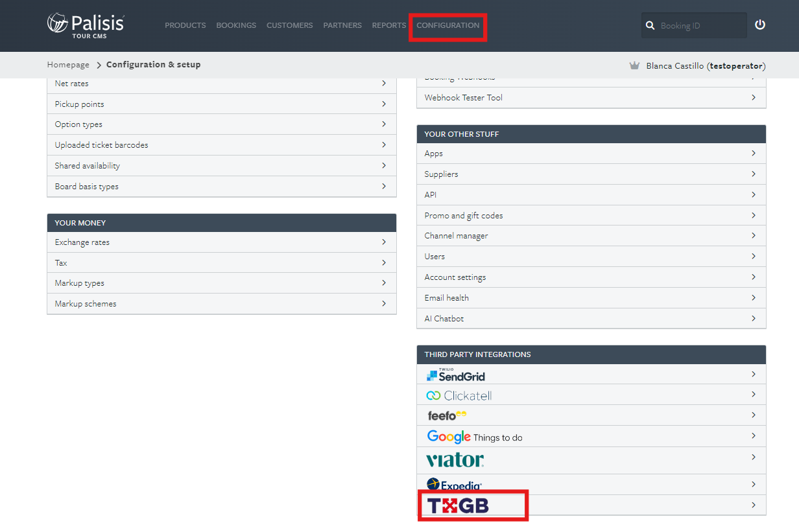The height and width of the screenshot is (532, 799).
Task: Click the Your Other Stuff section header
Action: [x=591, y=134]
